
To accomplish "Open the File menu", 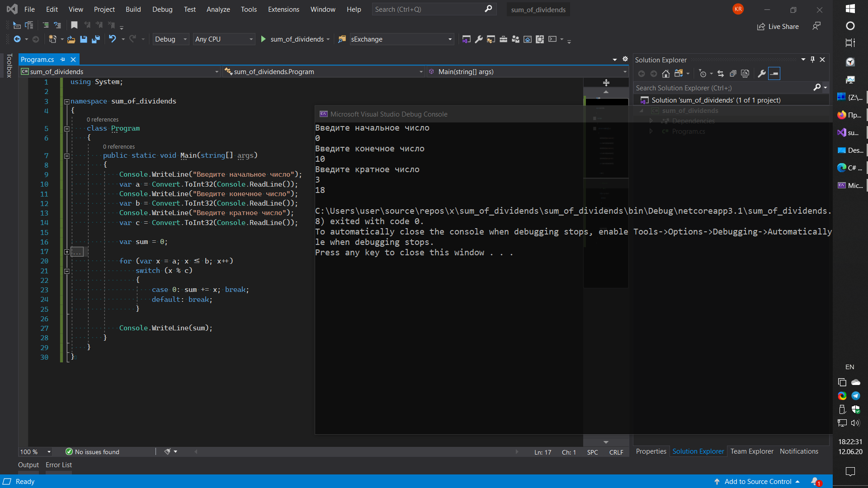I will tap(29, 9).
